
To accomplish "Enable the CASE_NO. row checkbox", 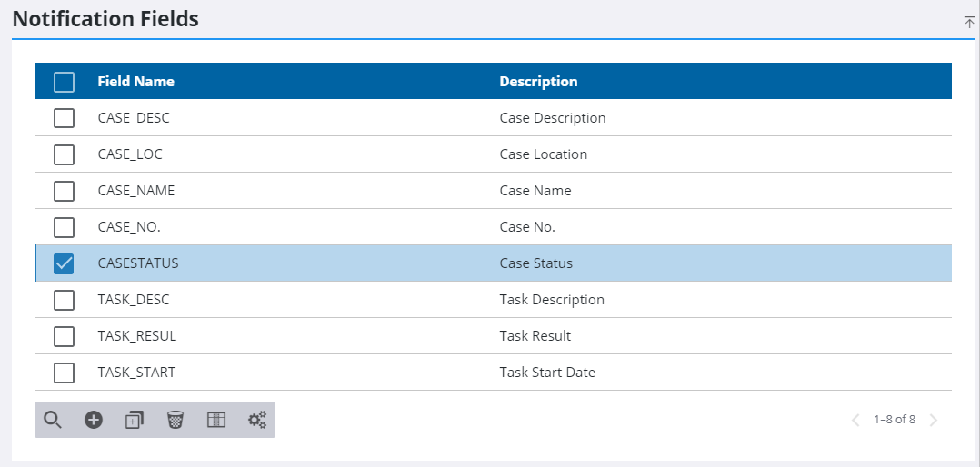I will (64, 227).
